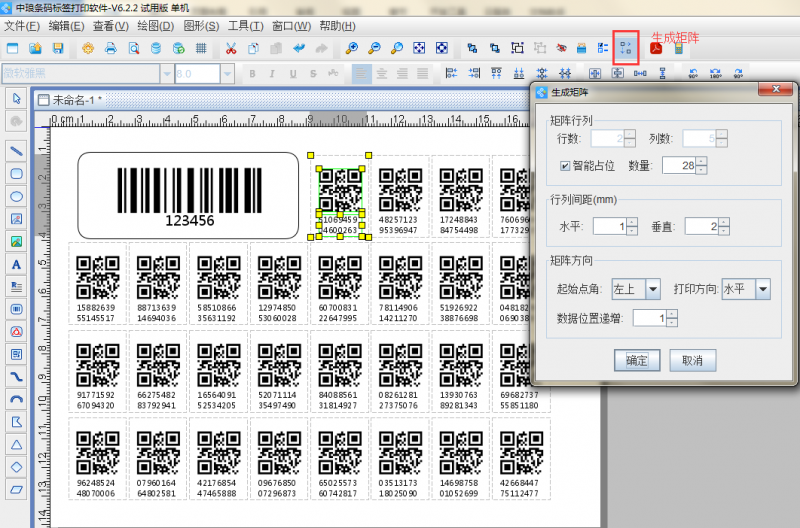This screenshot has height=528, width=800.
Task: Open the 起始点角 dropdown
Action: click(x=653, y=289)
